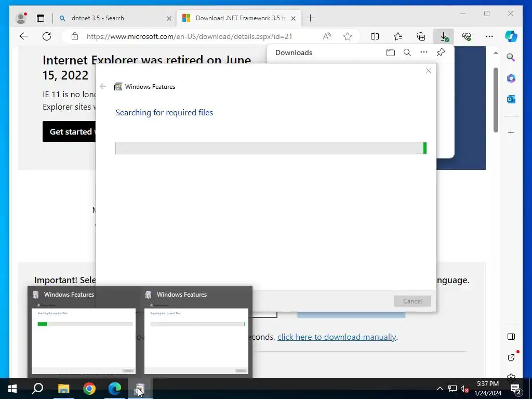Start Read aloud from address bar
The height and width of the screenshot is (399, 532).
click(x=327, y=36)
